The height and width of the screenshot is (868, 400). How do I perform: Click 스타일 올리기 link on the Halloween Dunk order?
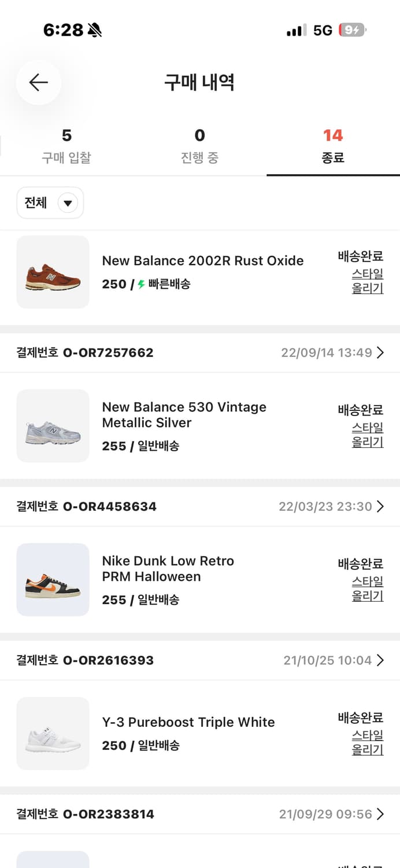click(x=366, y=589)
